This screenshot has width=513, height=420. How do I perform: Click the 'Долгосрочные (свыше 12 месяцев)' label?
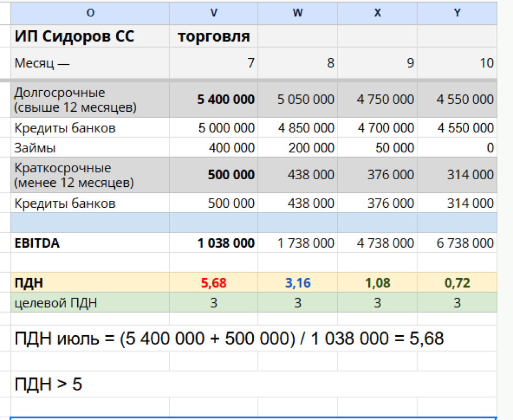(x=75, y=100)
